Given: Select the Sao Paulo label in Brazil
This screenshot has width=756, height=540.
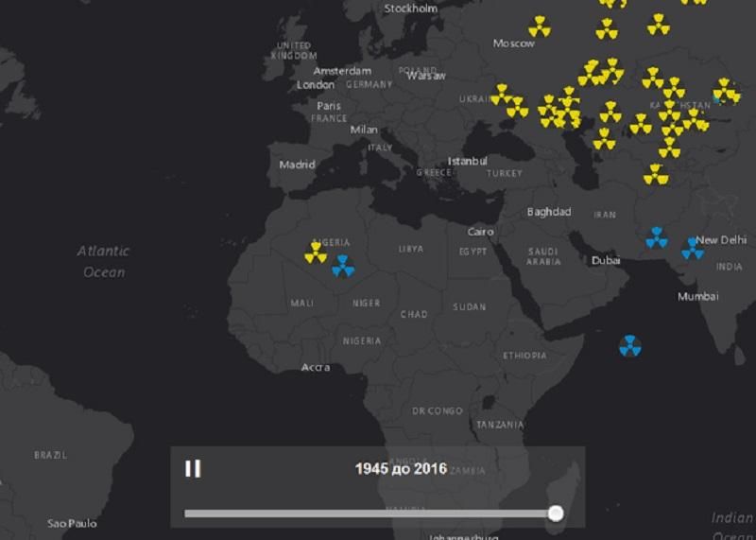Looking at the screenshot, I should coord(72,523).
